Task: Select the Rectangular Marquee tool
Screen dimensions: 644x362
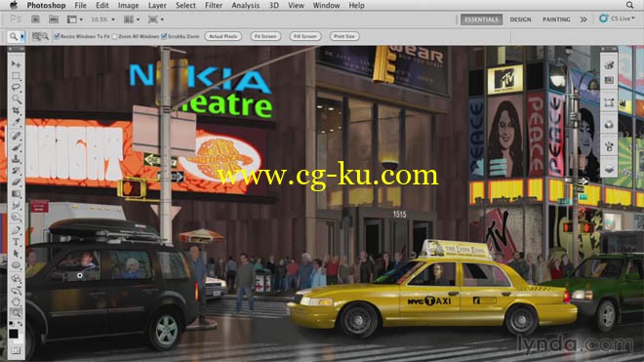Action: tap(16, 76)
